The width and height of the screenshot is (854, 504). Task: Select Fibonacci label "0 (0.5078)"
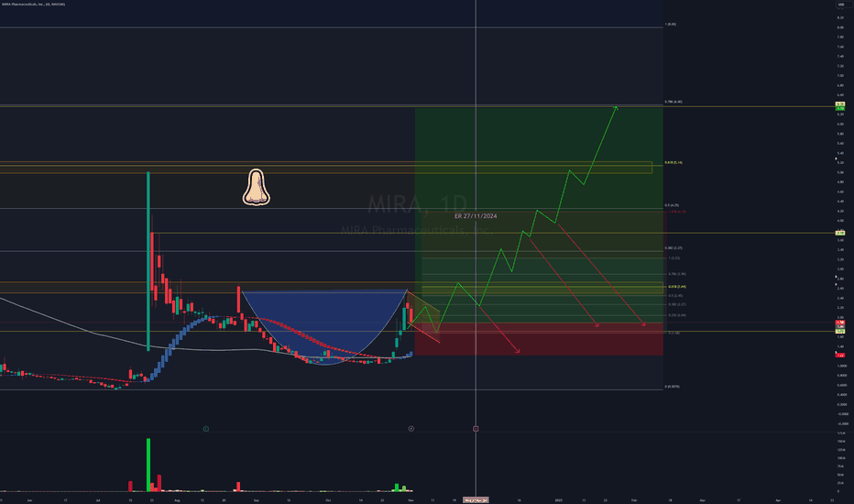tap(672, 387)
